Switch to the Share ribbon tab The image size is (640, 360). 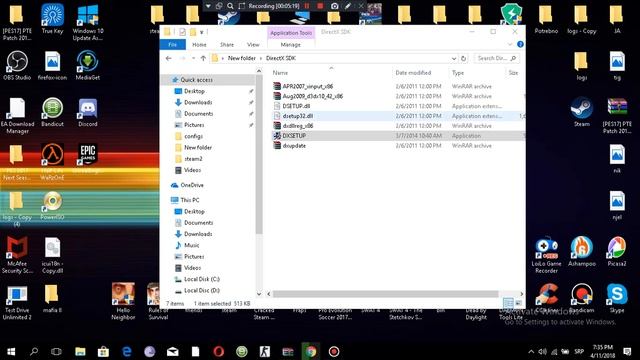[x=227, y=44]
